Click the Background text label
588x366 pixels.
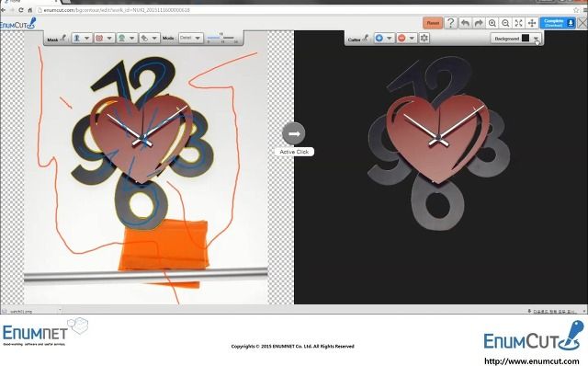click(506, 39)
